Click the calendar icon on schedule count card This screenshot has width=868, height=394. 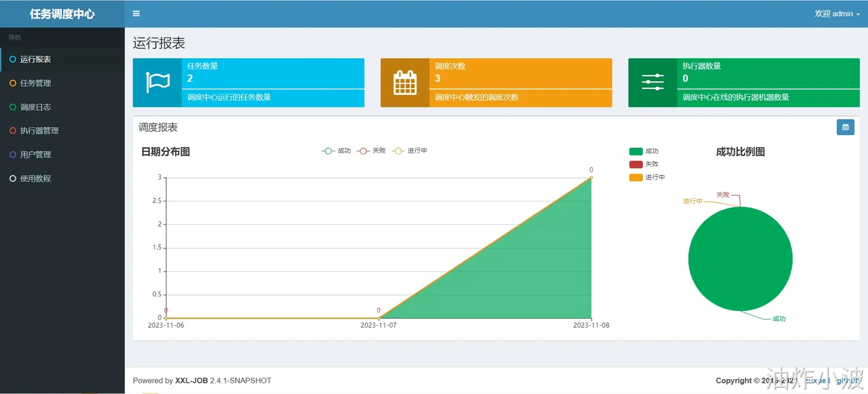(x=405, y=83)
